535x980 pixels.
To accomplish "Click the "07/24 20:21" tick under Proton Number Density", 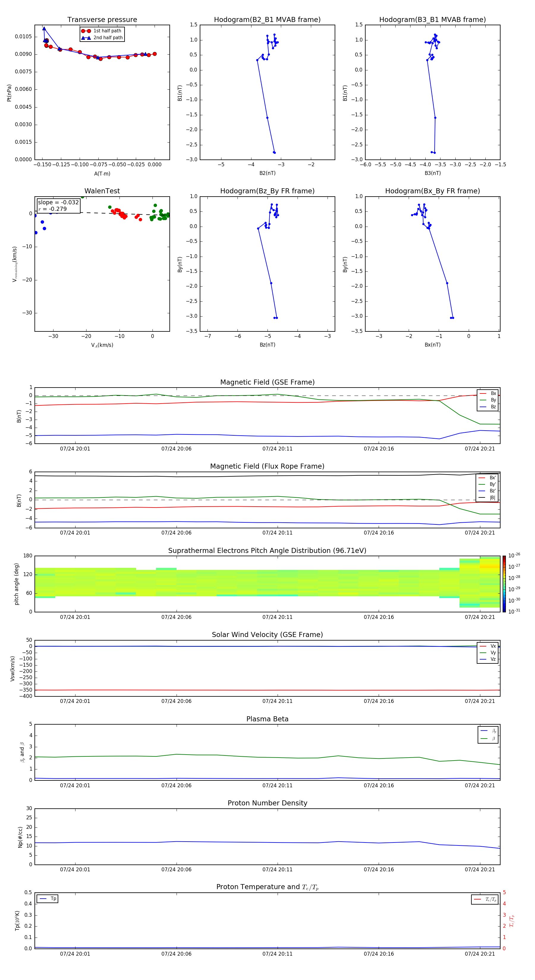I will [x=480, y=869].
